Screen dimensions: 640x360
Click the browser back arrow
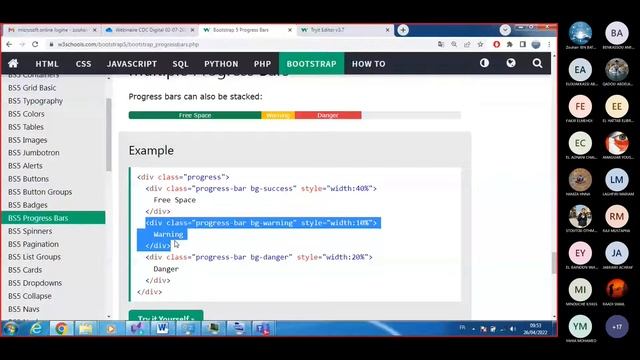[x=9, y=44]
